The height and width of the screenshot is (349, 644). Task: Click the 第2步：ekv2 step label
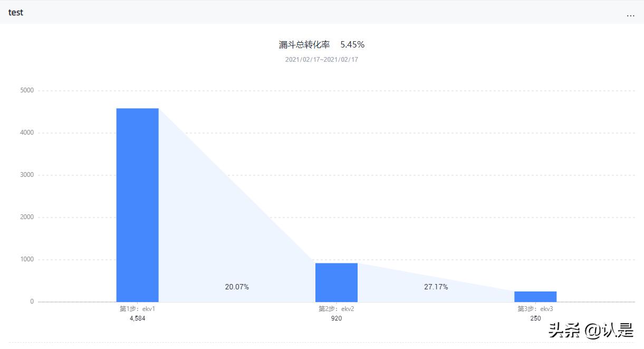click(x=336, y=308)
